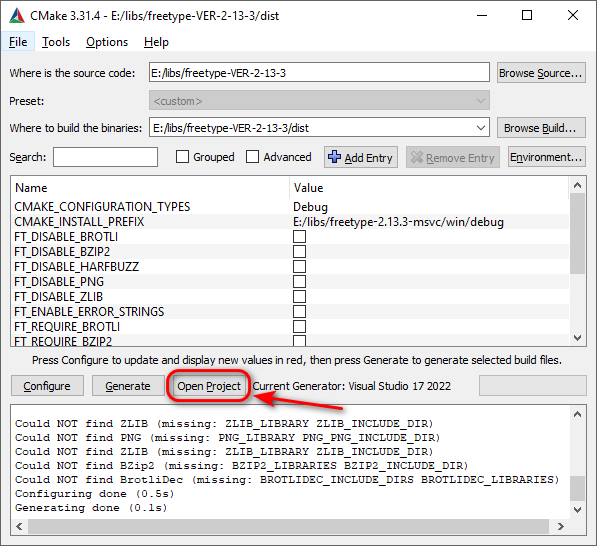Click the Search input field

coord(105,157)
